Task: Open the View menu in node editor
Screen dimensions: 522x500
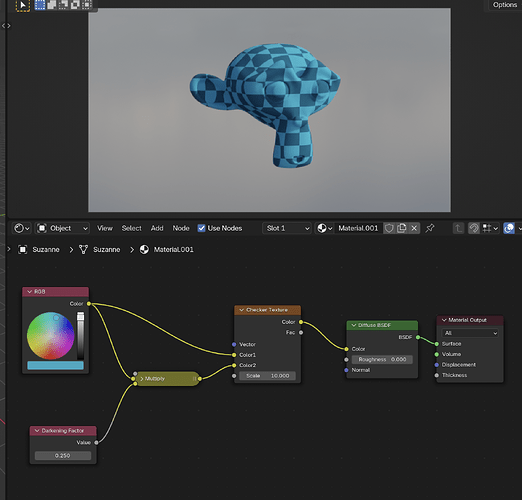Action: click(105, 228)
